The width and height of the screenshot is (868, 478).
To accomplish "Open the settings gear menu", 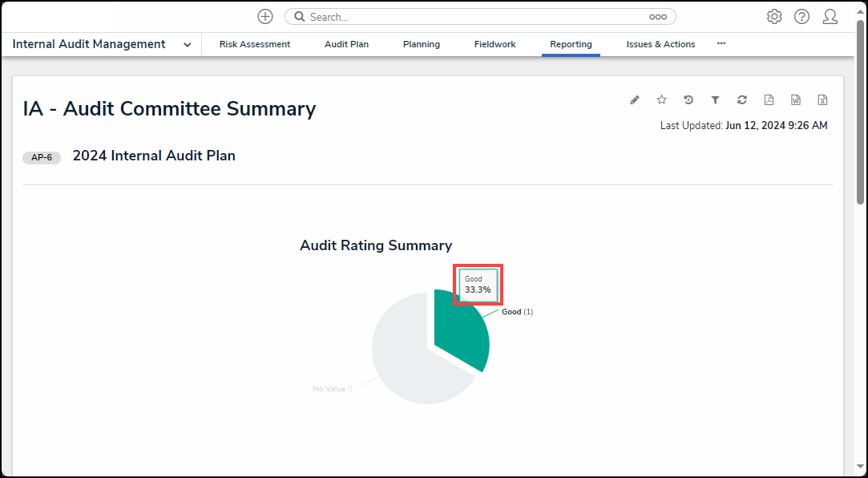I will pyautogui.click(x=774, y=17).
